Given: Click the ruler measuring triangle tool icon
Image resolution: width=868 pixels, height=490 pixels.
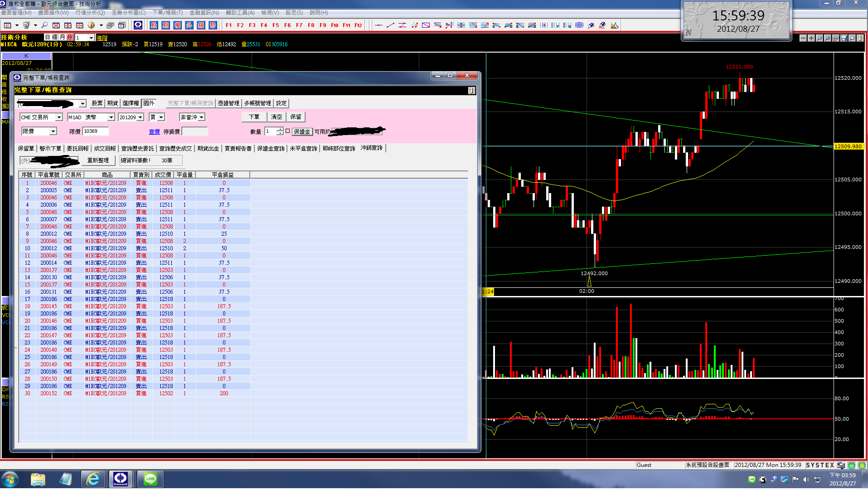Looking at the screenshot, I should click(615, 25).
